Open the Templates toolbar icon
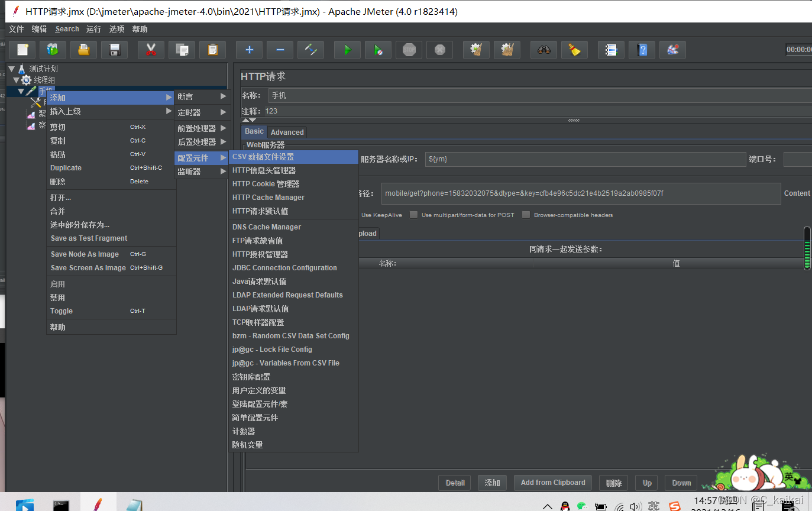812x511 pixels. coord(53,50)
